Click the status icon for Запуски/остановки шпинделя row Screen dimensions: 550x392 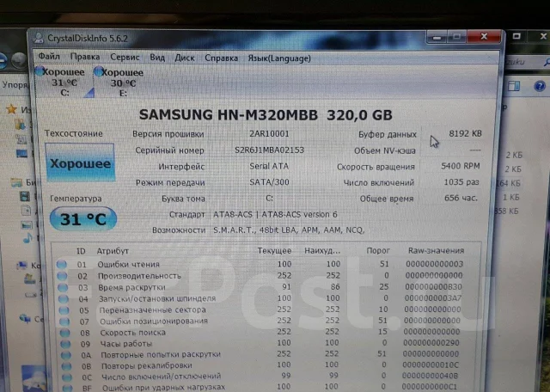click(x=64, y=298)
